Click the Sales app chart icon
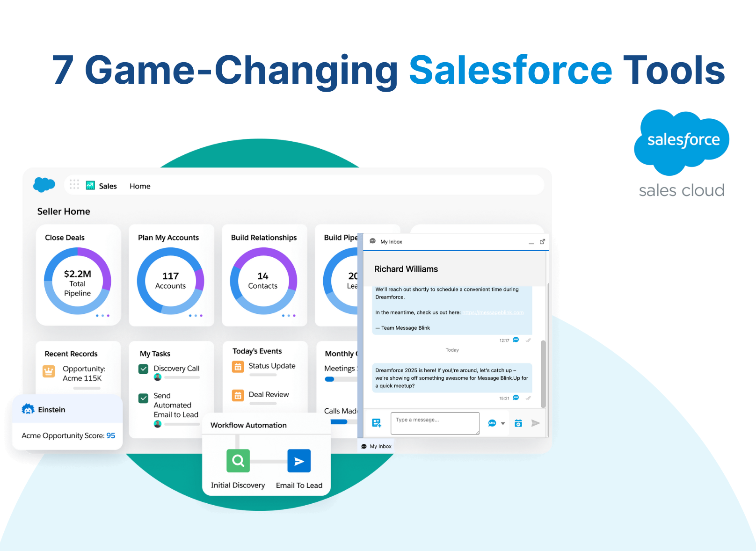This screenshot has height=551, width=756. coord(90,186)
